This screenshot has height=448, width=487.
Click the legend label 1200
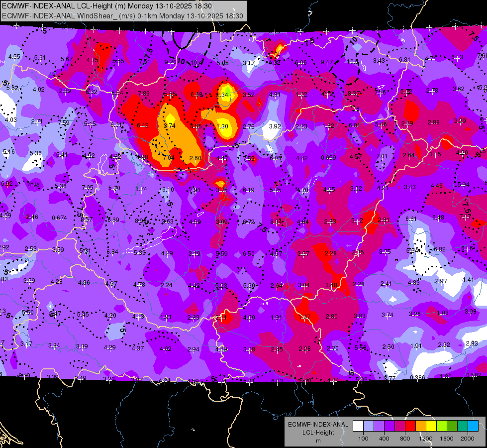point(425,439)
